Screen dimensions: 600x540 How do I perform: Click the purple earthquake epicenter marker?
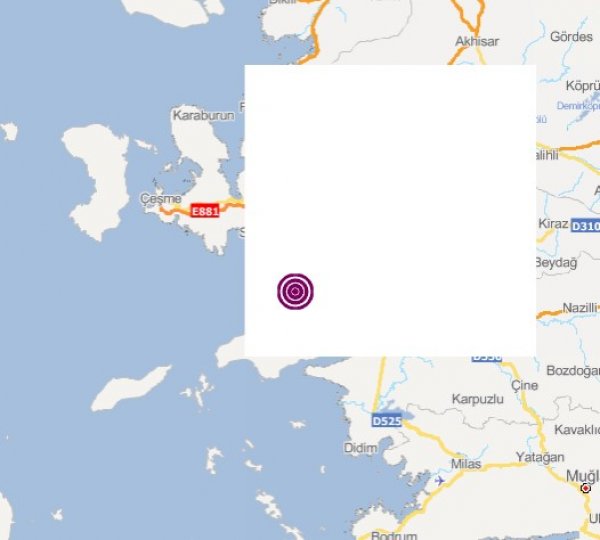[295, 291]
